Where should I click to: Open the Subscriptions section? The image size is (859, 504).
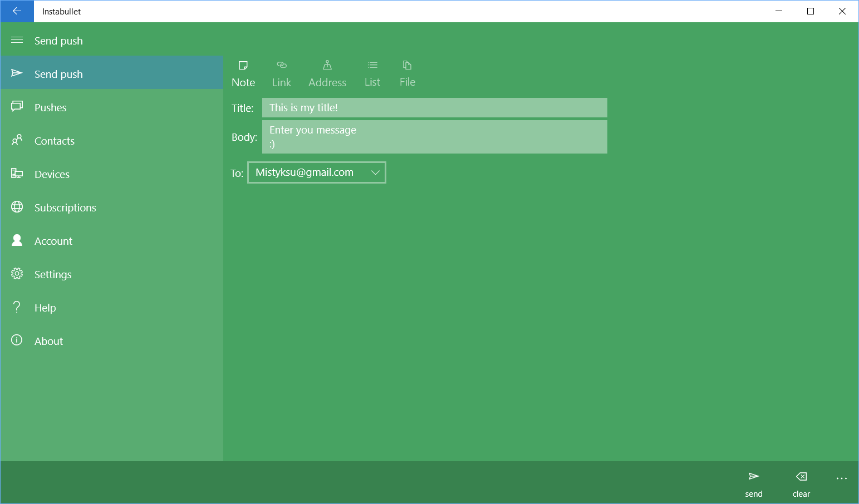[x=65, y=207]
